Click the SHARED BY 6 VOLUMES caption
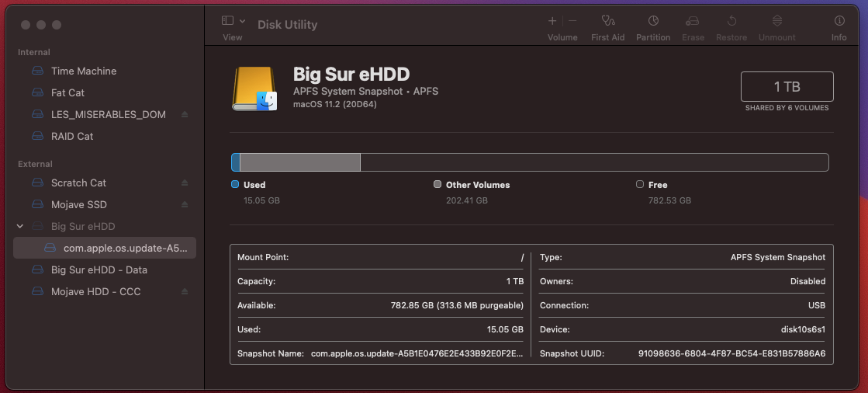 (x=787, y=108)
